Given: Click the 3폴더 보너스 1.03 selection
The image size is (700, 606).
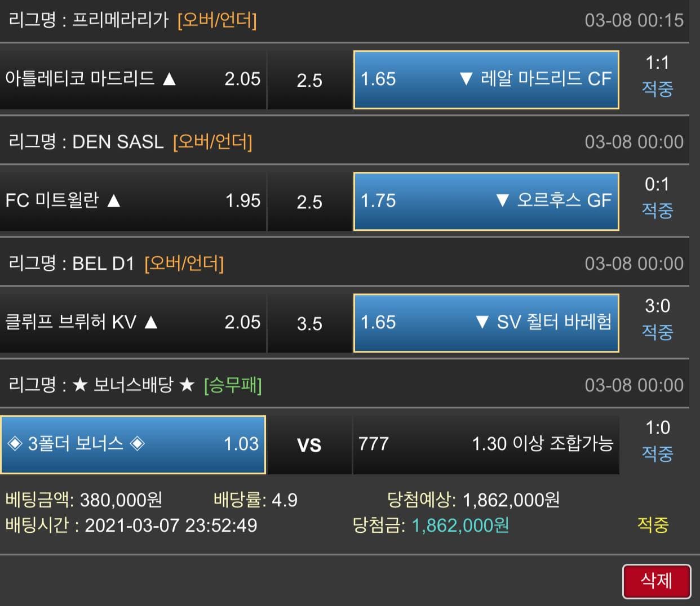Looking at the screenshot, I should click(x=133, y=444).
